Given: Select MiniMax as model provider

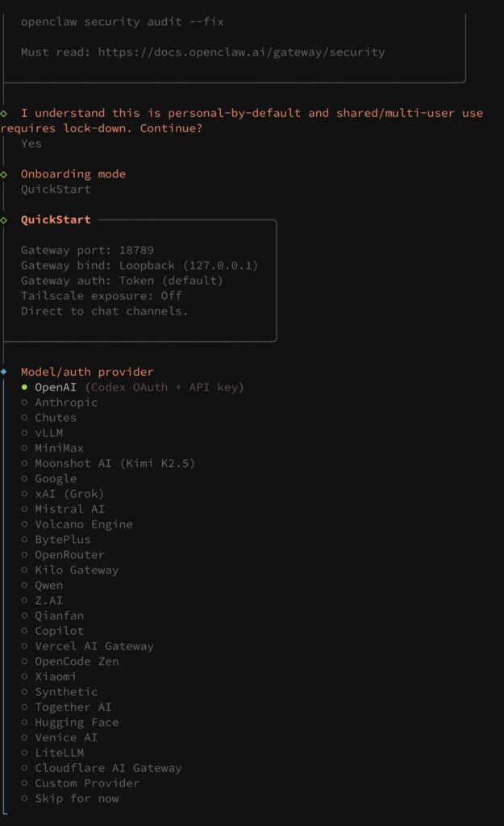Looking at the screenshot, I should tap(59, 448).
